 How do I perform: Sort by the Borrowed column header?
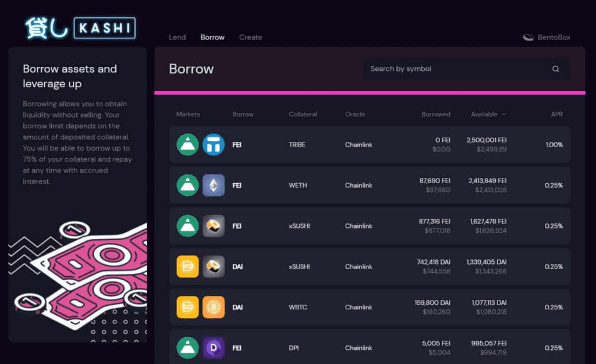click(x=436, y=114)
